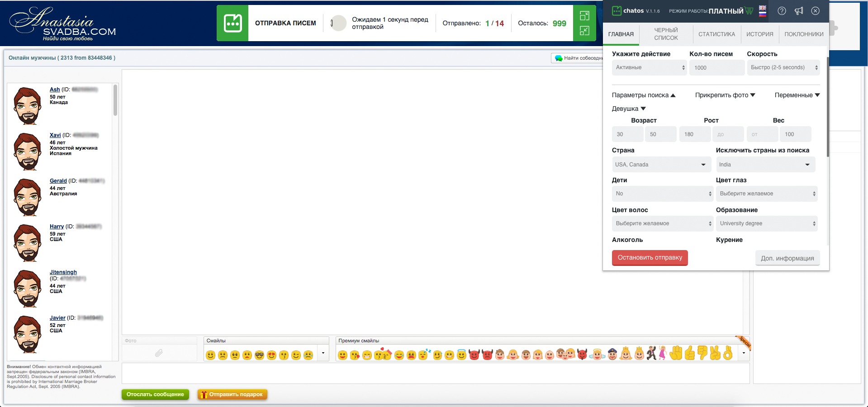Click the minimum age field showing 30
This screenshot has width=868, height=407.
[628, 134]
